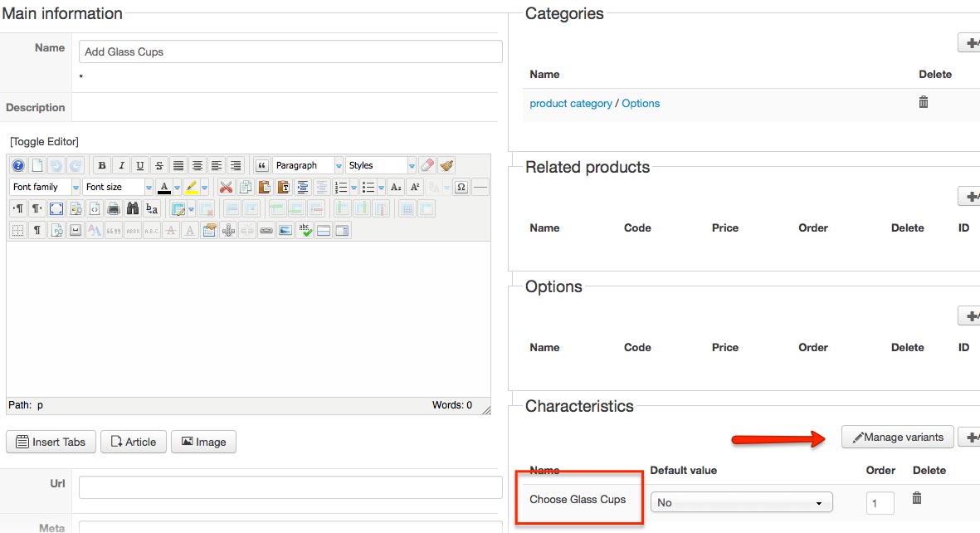
Task: Click the editor help icon
Action: 17,165
